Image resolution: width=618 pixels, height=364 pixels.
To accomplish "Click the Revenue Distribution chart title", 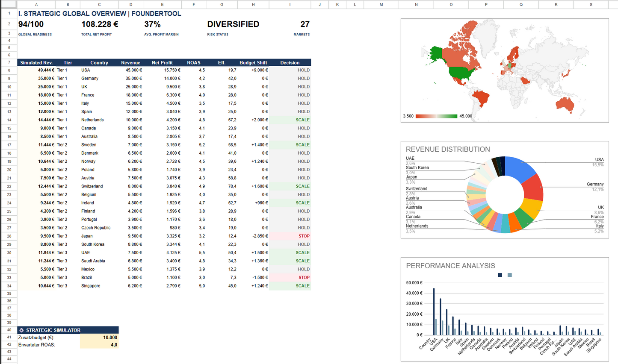I will (x=447, y=150).
